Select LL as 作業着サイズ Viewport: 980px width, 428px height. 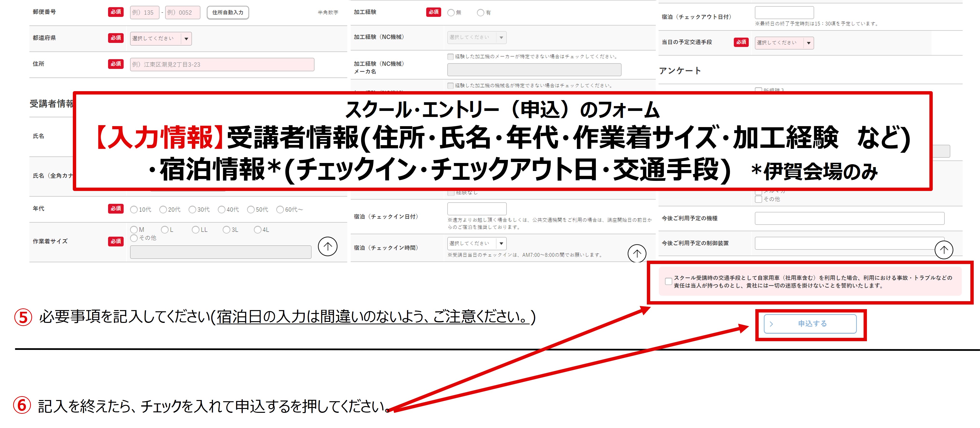click(196, 229)
